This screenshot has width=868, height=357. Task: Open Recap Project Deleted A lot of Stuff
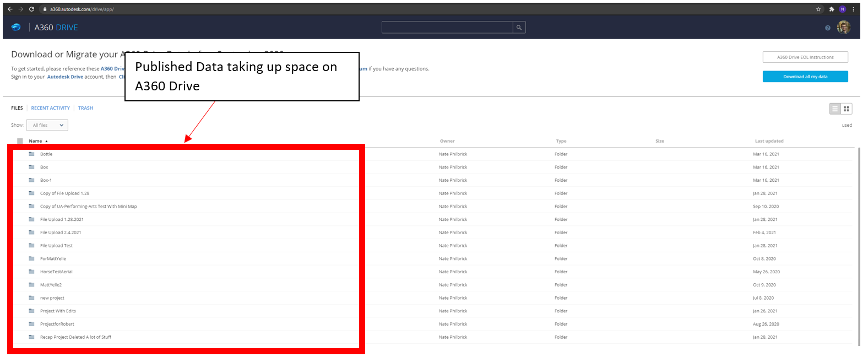pos(75,337)
